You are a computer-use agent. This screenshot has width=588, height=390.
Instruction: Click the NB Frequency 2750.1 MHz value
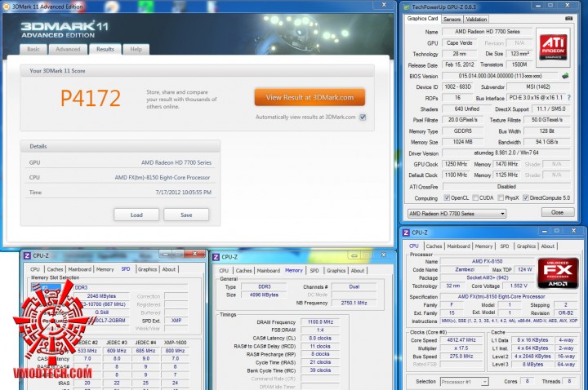pyautogui.click(x=354, y=303)
